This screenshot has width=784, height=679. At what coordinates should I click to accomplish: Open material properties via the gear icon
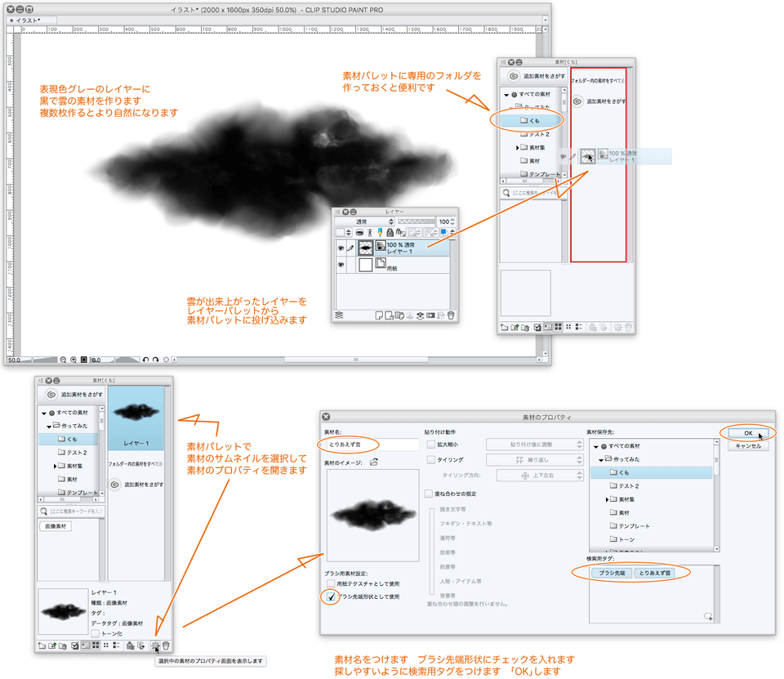tap(154, 645)
